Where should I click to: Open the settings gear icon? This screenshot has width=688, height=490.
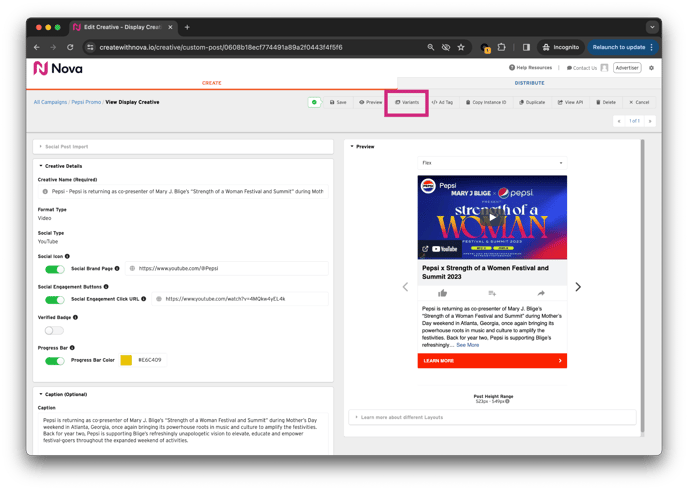coord(651,68)
